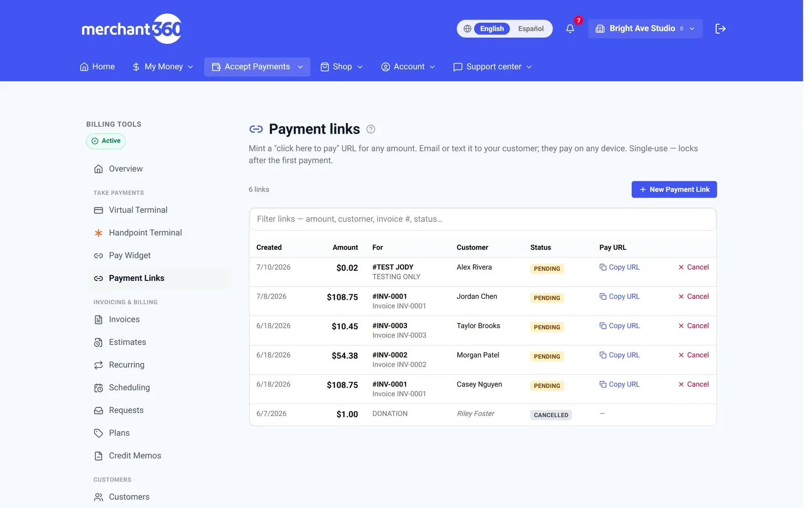Click the logout arrow icon
812x508 pixels.
[x=720, y=28]
